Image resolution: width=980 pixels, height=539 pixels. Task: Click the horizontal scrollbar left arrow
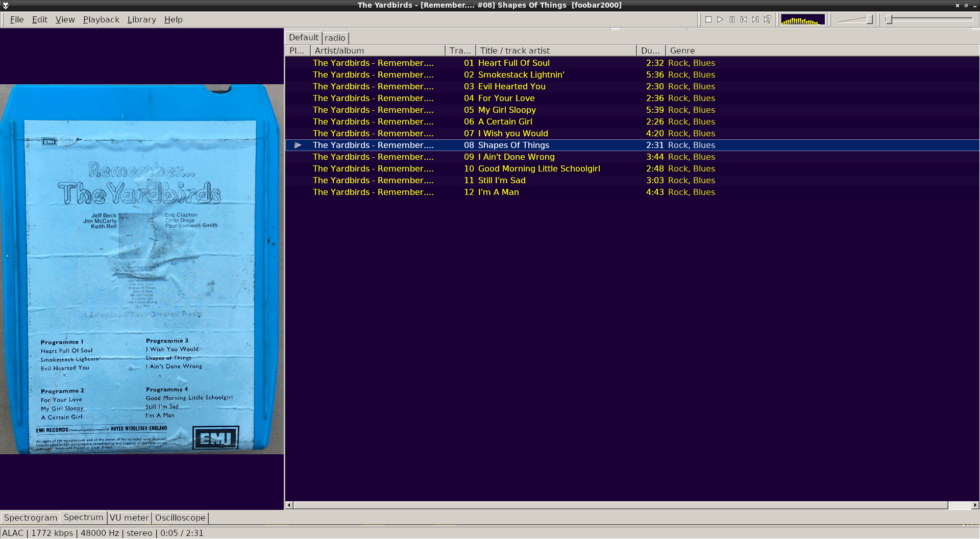click(289, 505)
